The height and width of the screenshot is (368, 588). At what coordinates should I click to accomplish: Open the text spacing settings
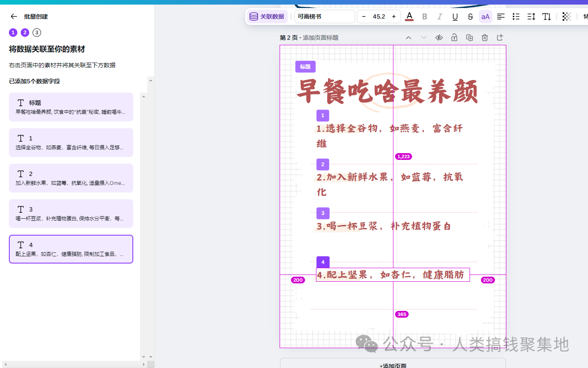[531, 16]
